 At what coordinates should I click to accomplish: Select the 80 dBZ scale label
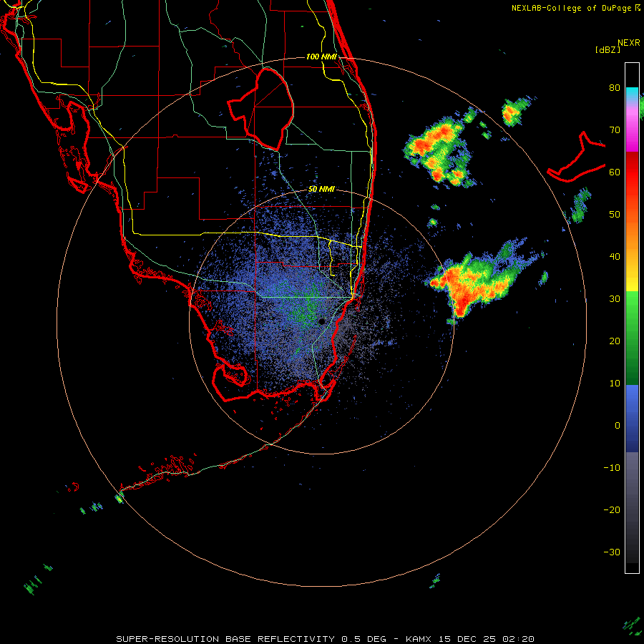point(615,87)
